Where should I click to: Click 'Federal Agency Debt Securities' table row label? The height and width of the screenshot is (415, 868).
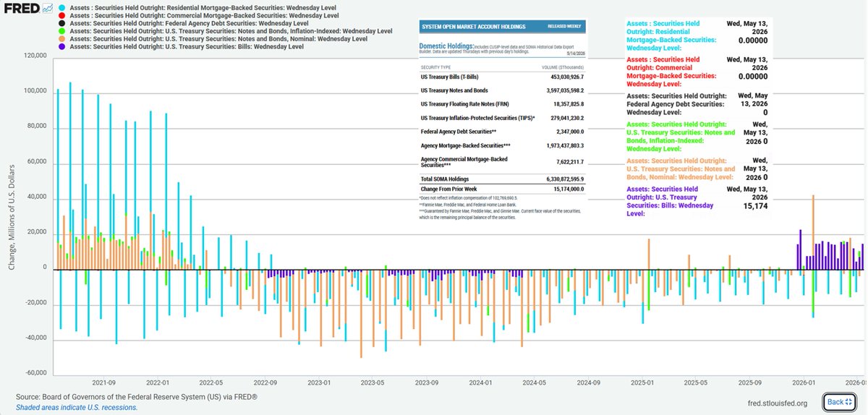click(458, 132)
